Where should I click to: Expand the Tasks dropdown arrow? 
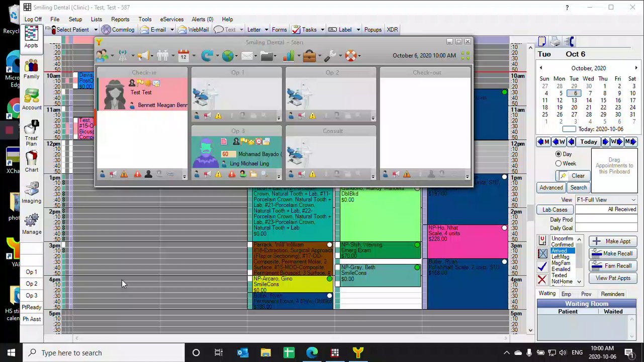pos(322,30)
